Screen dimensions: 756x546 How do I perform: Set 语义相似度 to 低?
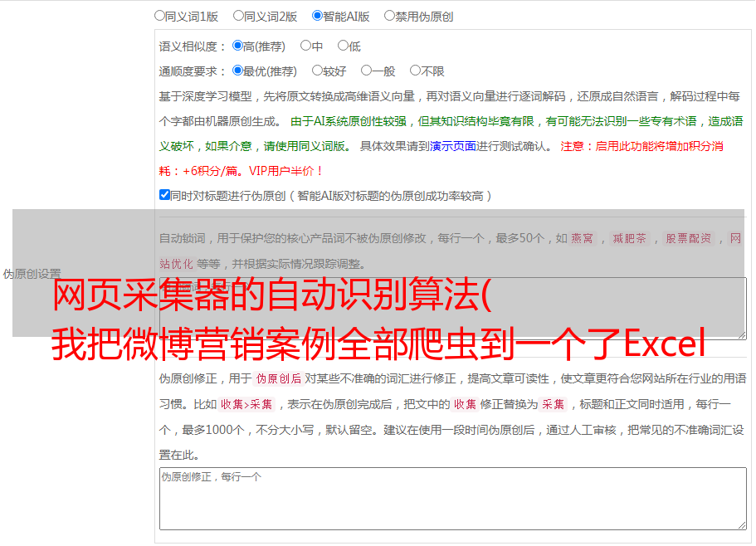click(x=343, y=46)
